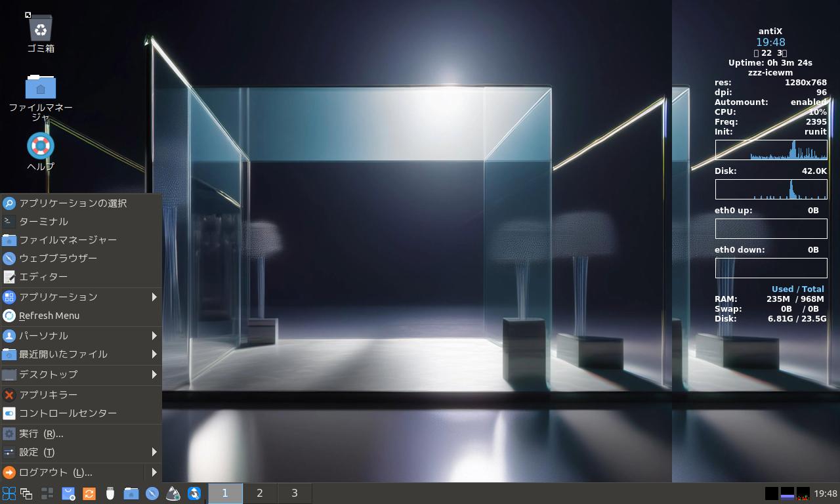Select コントロールセンター from the menu
840x504 pixels.
click(x=68, y=413)
